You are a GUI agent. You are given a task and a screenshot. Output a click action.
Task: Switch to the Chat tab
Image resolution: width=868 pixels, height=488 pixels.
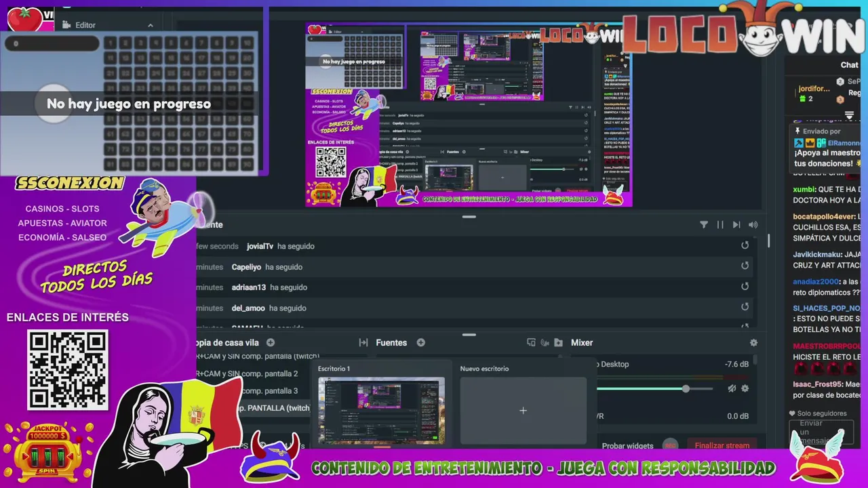850,65
